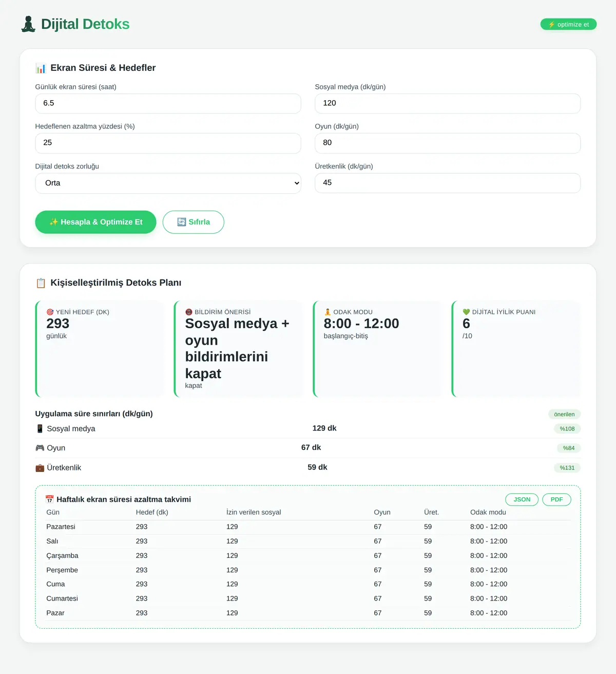616x674 pixels.
Task: Focus the Hedeflenen azaltma yüzdesi input
Action: pyautogui.click(x=168, y=143)
